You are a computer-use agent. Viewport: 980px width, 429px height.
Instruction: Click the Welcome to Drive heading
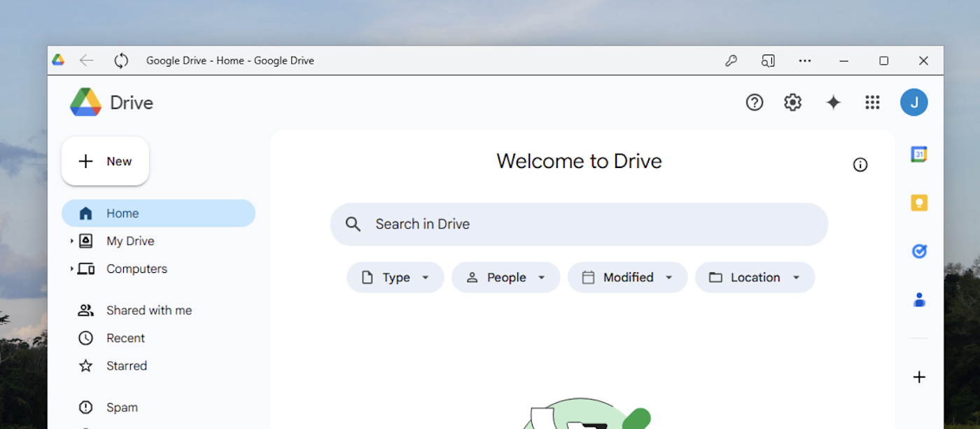tap(579, 161)
